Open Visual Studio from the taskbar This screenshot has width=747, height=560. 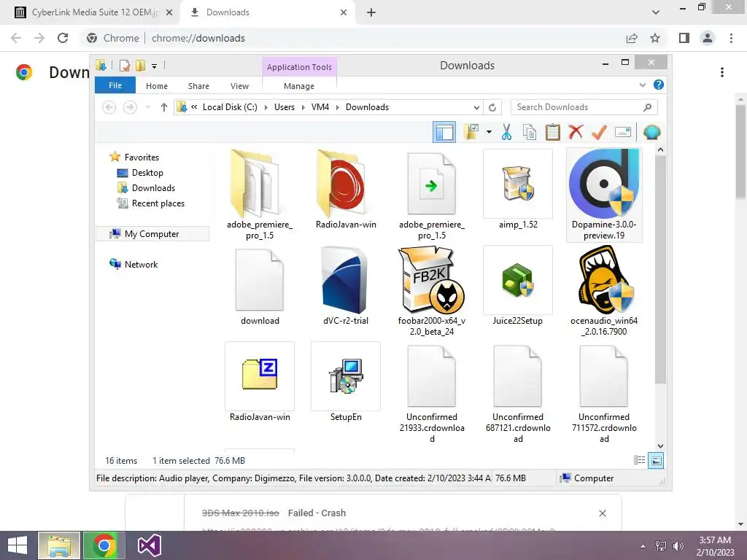pyautogui.click(x=149, y=545)
